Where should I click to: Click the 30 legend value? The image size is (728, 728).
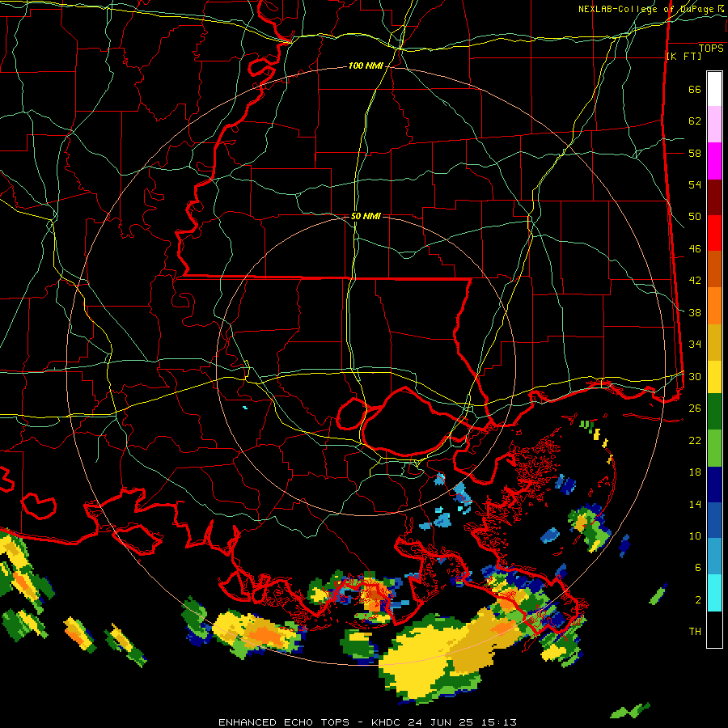click(695, 376)
